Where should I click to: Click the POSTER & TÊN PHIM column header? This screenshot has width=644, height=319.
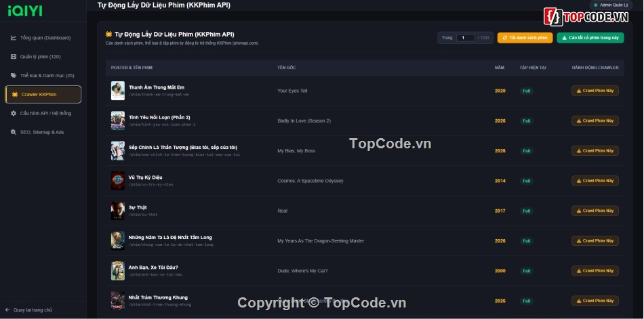coord(132,67)
